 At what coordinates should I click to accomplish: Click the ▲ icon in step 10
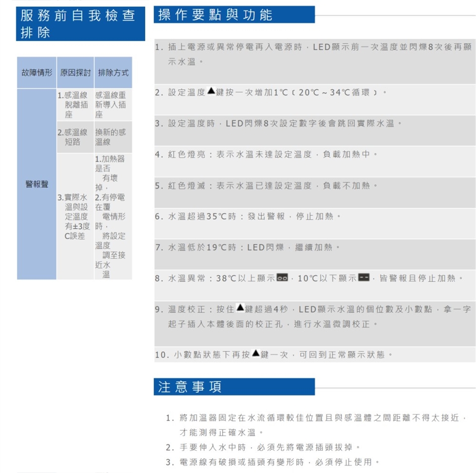point(255,354)
